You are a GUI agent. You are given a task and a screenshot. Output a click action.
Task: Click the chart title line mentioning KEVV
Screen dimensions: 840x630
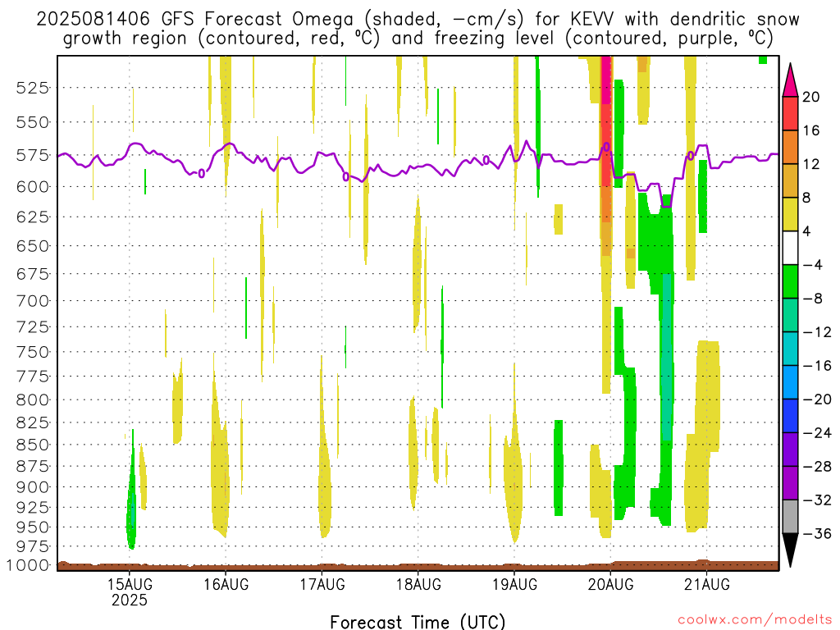pos(418,20)
